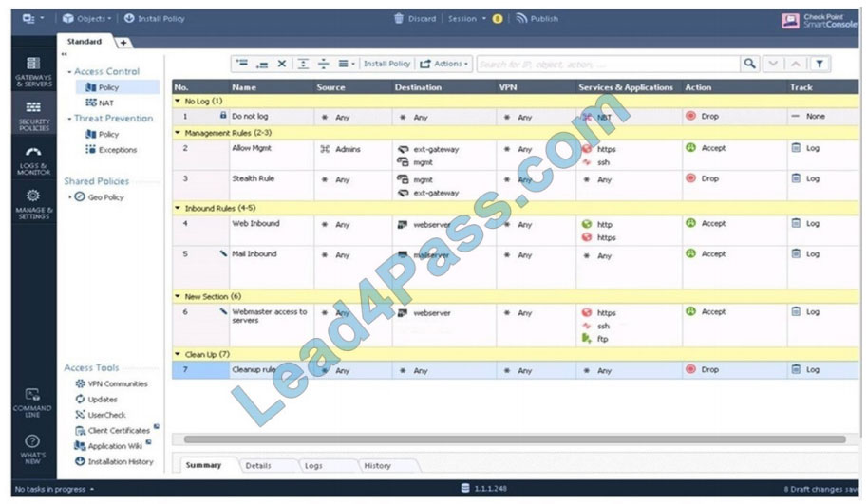Screen dimensions: 867x504
Task: Switch to the Details tab
Action: (x=258, y=466)
